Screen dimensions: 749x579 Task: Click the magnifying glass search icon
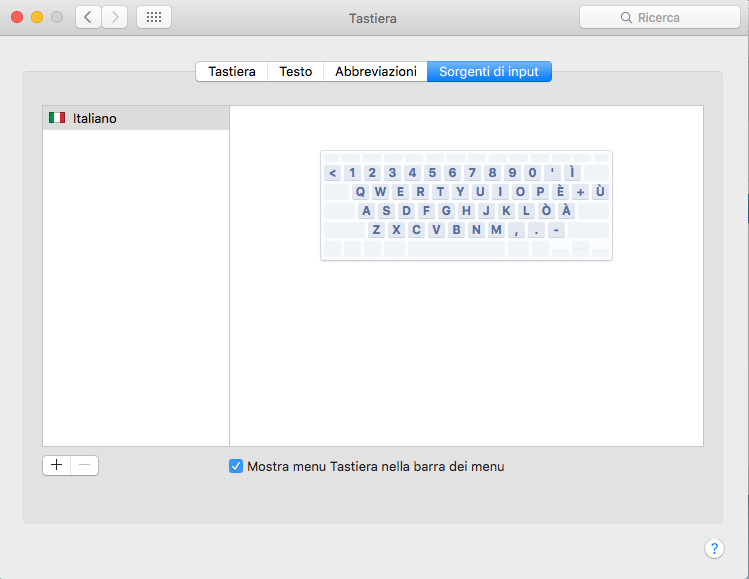coord(627,18)
